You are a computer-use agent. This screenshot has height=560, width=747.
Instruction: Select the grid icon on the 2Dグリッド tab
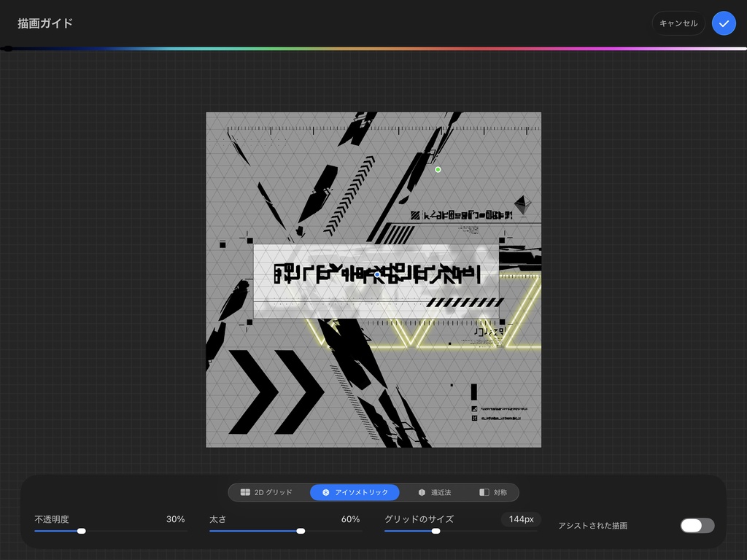pos(246,492)
